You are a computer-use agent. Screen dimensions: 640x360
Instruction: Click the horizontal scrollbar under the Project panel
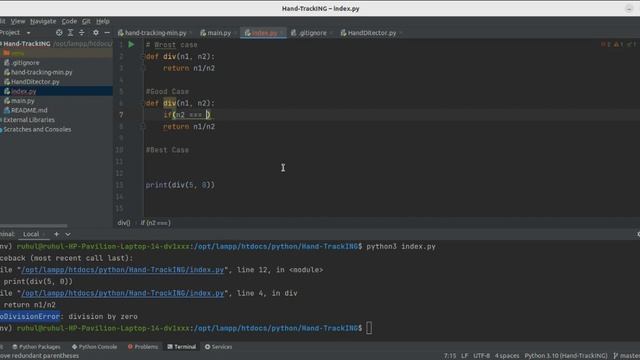click(x=34, y=226)
